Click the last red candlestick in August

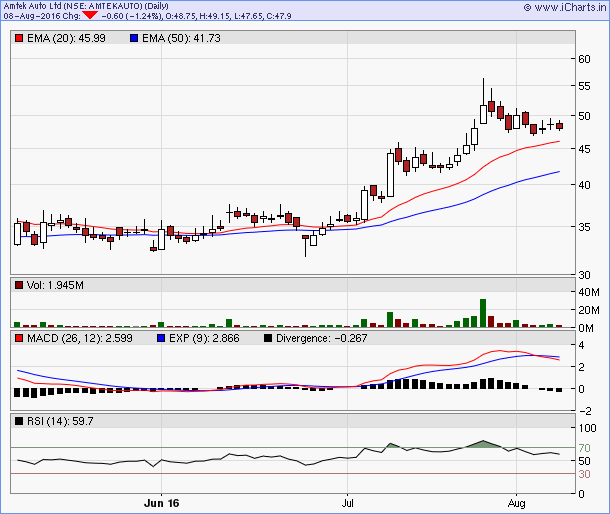coord(559,125)
